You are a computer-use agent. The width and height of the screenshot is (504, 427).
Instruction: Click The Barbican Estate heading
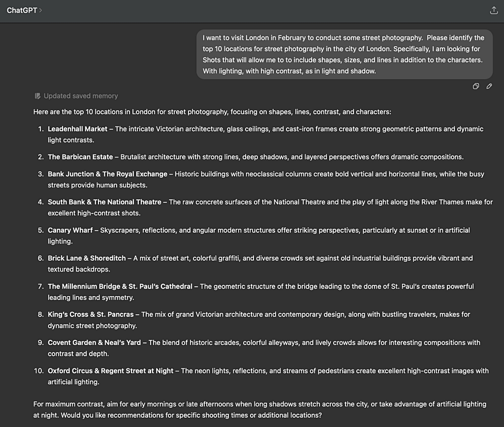pos(80,157)
